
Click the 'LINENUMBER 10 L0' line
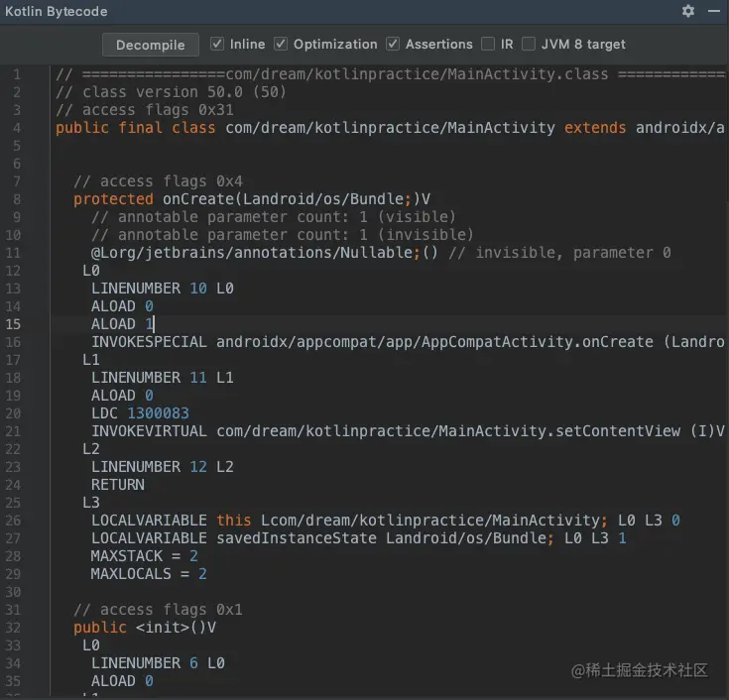point(163,289)
